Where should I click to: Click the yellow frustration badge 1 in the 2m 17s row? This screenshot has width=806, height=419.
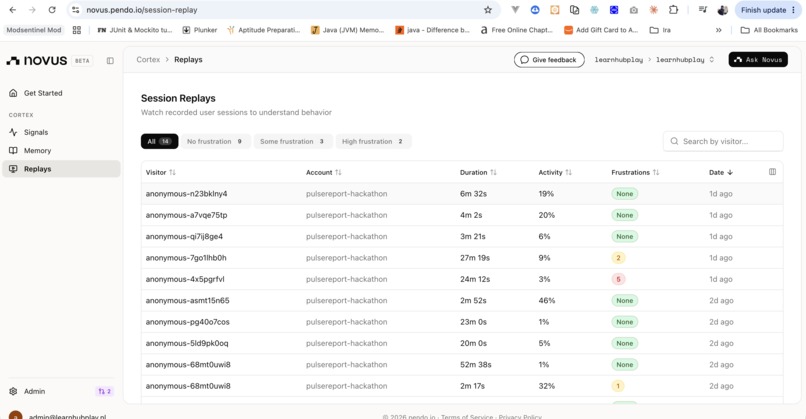pos(618,386)
